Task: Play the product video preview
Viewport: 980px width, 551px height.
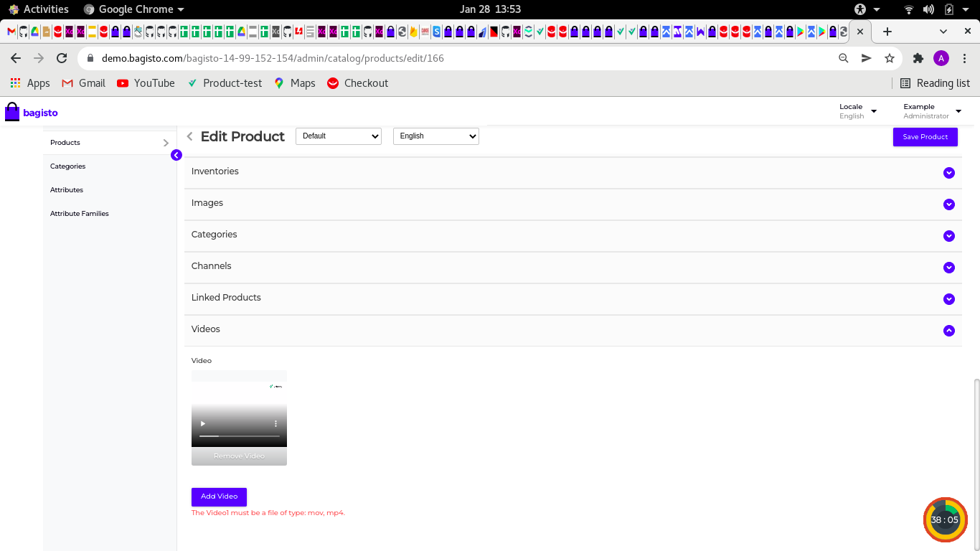Action: (203, 423)
